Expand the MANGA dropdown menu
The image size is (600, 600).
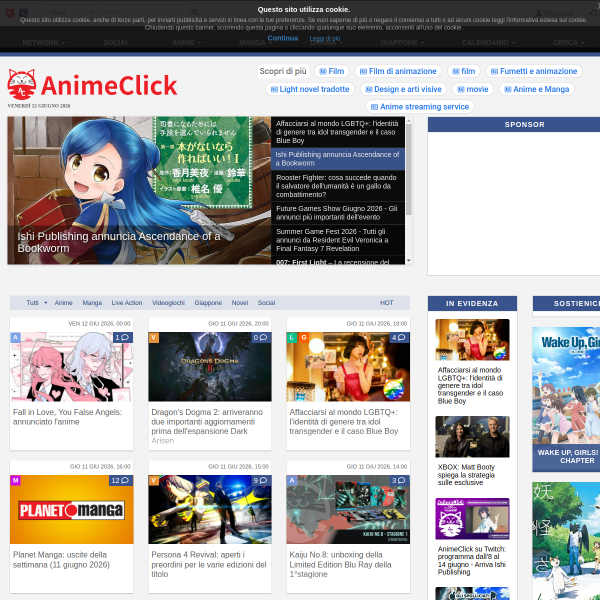tap(255, 42)
